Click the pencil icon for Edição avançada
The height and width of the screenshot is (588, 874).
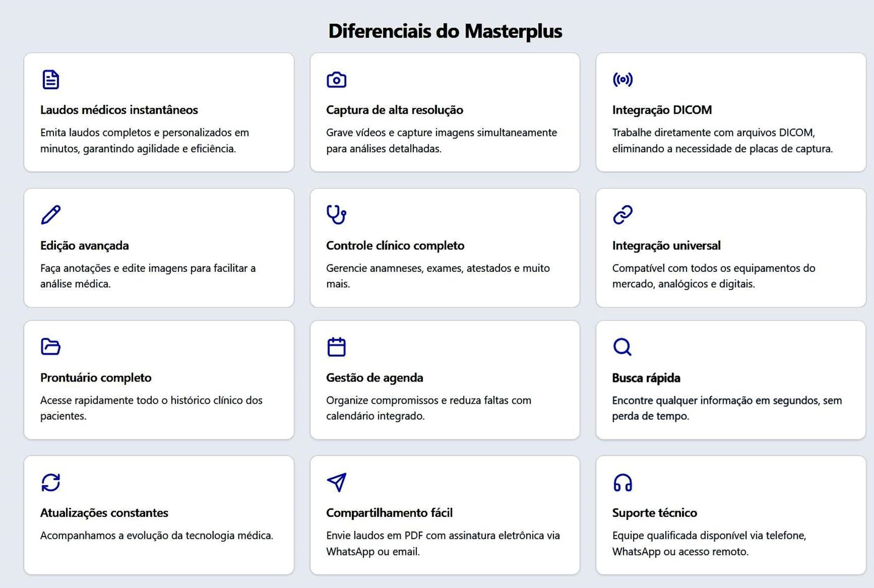point(50,215)
